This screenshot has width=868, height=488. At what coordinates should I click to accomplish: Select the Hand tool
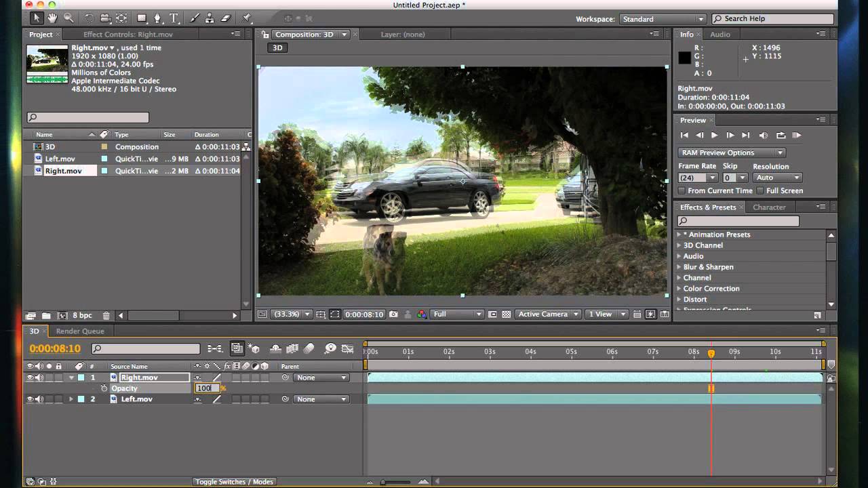coord(53,18)
